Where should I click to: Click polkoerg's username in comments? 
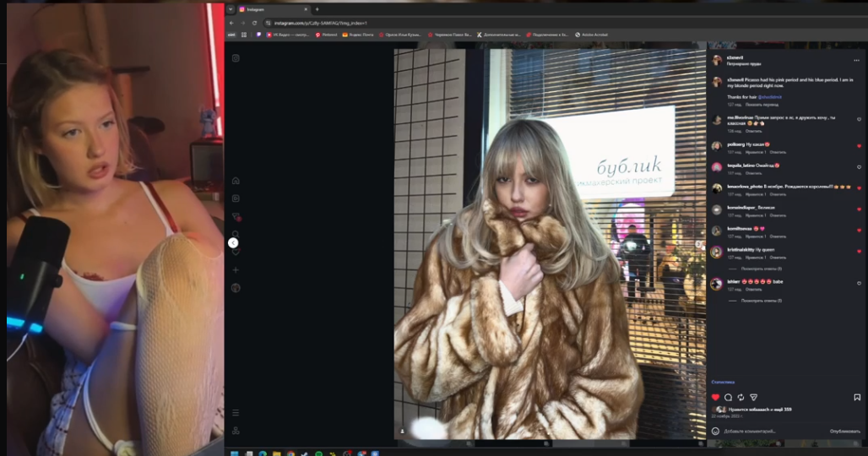point(735,144)
